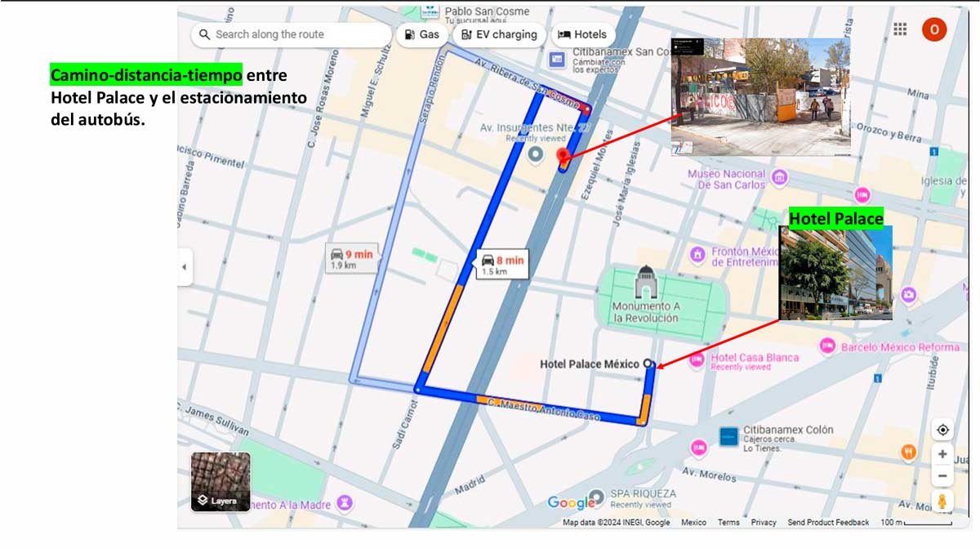Click the red destination pin
The height and width of the screenshot is (549, 980).
coord(563,158)
